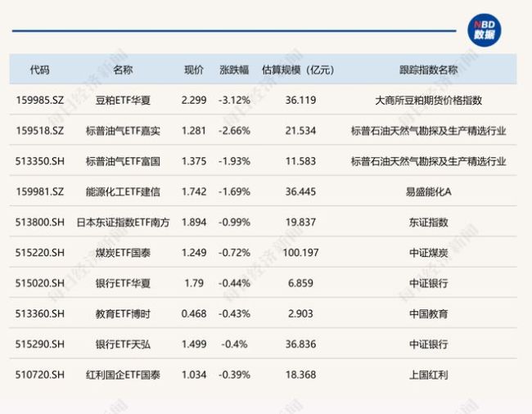Image resolution: width=532 pixels, height=414 pixels.
Task: Click the -0.4% change value
Action: 234,344
